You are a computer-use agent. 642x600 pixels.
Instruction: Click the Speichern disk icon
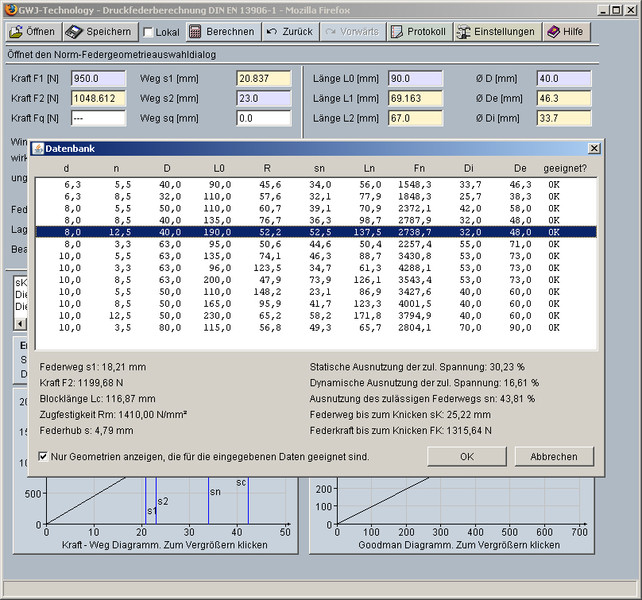[x=74, y=31]
